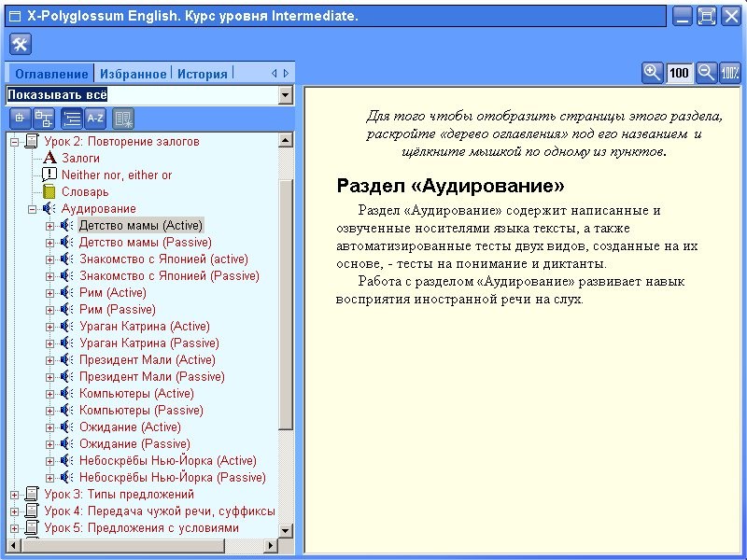Click the A-Z sort toolbar icon

[95, 119]
